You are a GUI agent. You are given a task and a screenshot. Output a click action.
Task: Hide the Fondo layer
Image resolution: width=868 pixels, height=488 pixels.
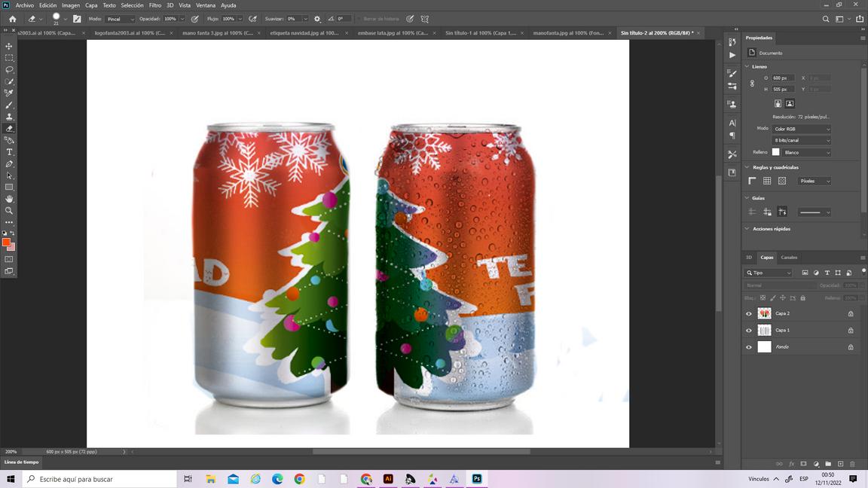click(x=749, y=347)
